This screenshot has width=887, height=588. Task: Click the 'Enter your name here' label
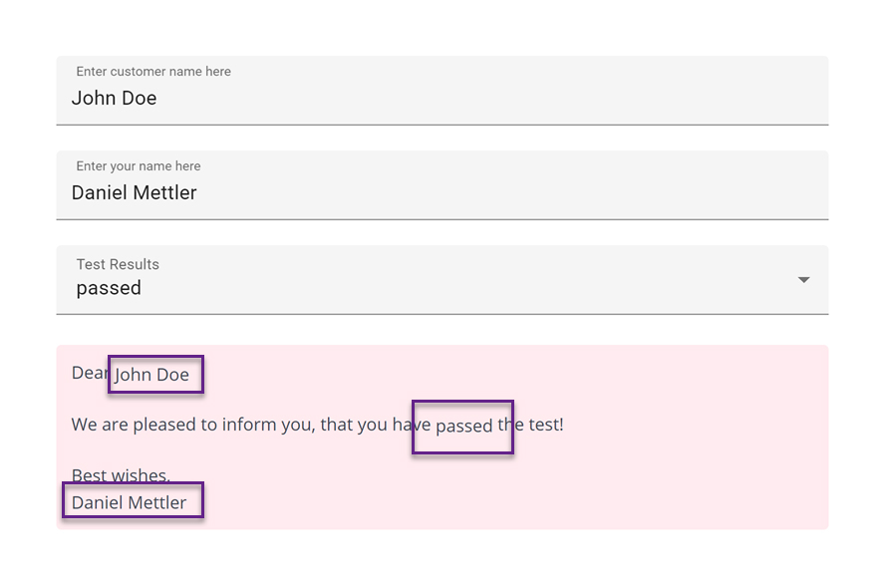coord(138,165)
